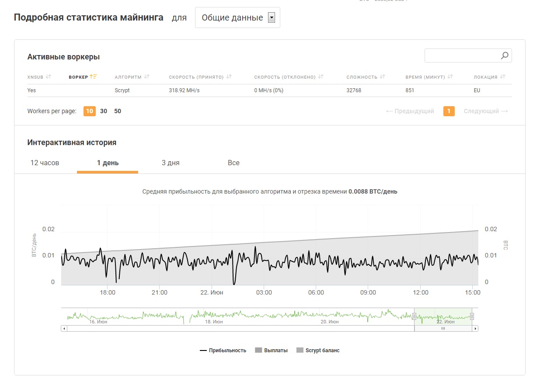547x392 pixels.
Task: Click sort arrows beside ВРЕМЯ (МИНУТ)
Action: coord(450,77)
